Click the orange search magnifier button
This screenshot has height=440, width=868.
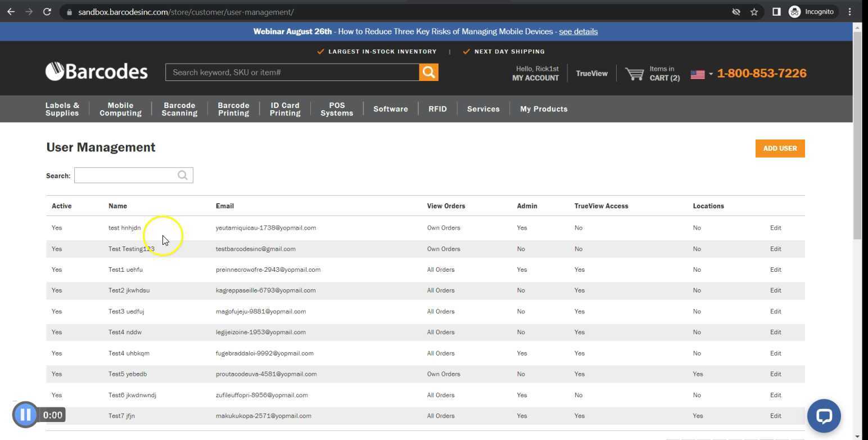pos(428,72)
